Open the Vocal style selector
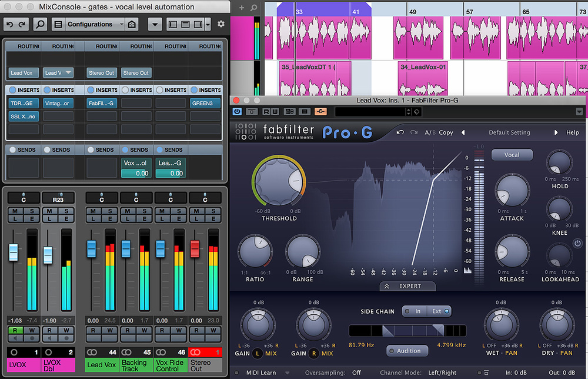The width and height of the screenshot is (588, 379). click(x=512, y=155)
